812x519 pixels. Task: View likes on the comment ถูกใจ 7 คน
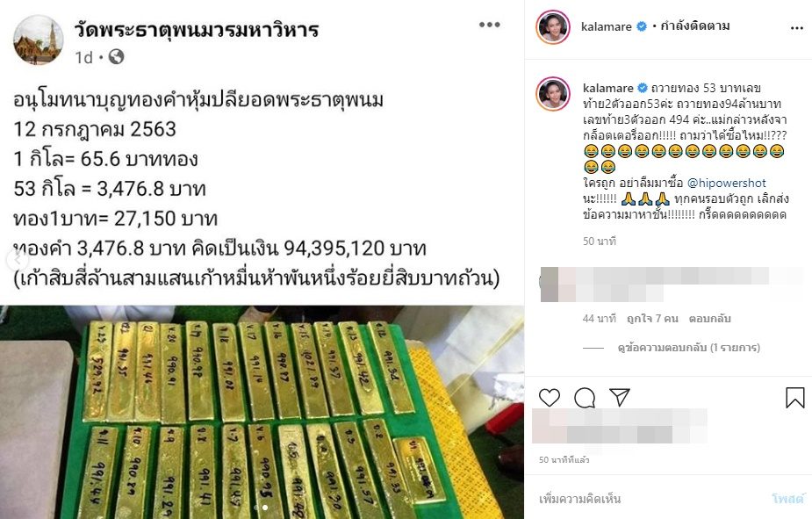[652, 319]
